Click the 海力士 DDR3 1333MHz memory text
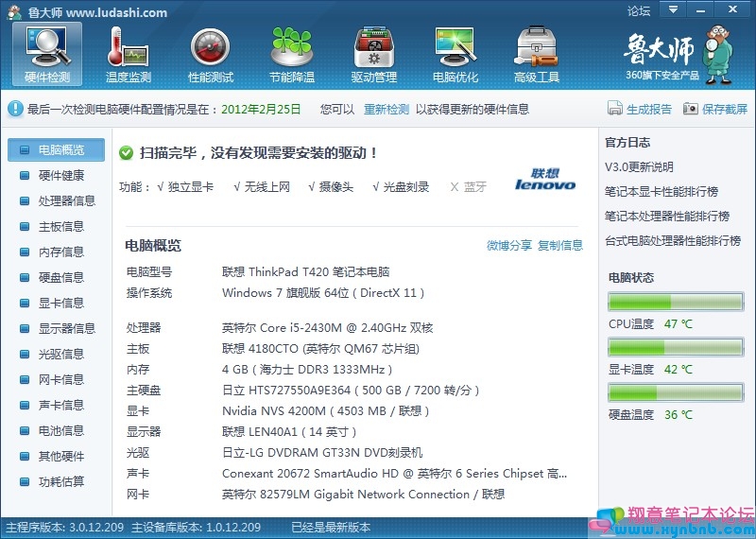Screen dimensions: 756x539 pos(307,370)
